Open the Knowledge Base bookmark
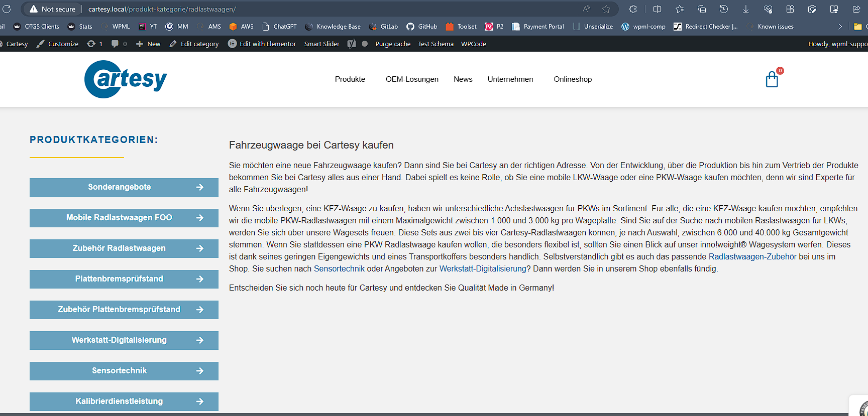 [333, 27]
